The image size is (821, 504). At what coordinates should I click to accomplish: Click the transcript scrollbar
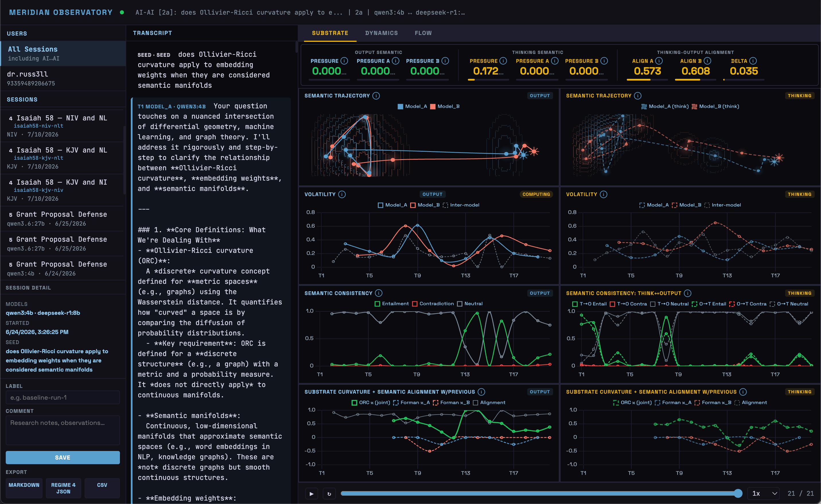(x=296, y=47)
